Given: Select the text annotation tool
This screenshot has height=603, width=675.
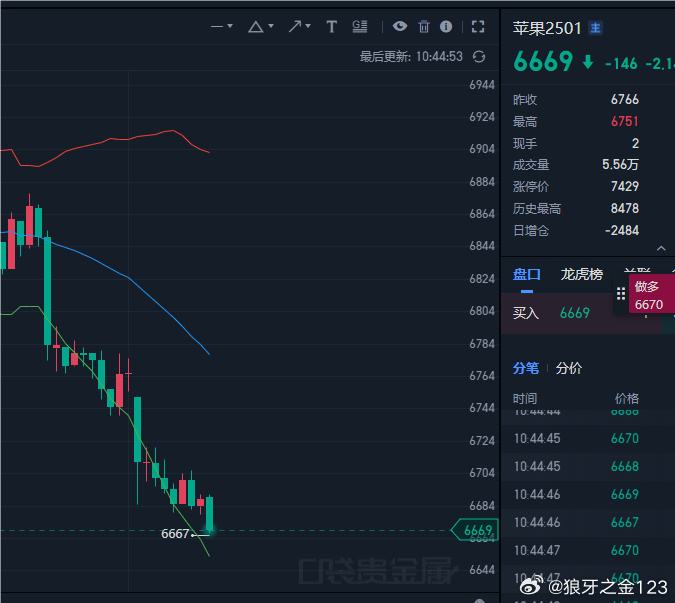Looking at the screenshot, I should (x=331, y=27).
